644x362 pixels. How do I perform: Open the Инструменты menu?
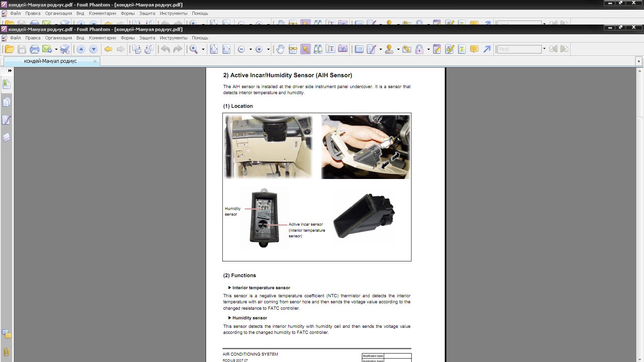[173, 38]
